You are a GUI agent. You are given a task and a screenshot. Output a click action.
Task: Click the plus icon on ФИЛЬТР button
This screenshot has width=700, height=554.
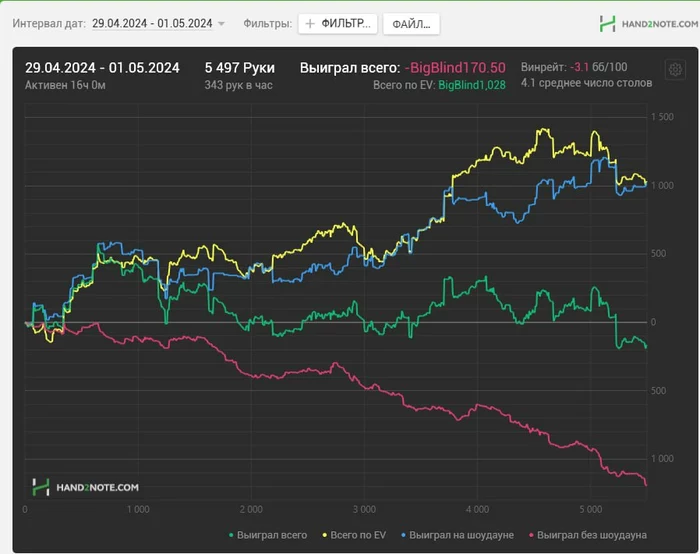[x=310, y=24]
